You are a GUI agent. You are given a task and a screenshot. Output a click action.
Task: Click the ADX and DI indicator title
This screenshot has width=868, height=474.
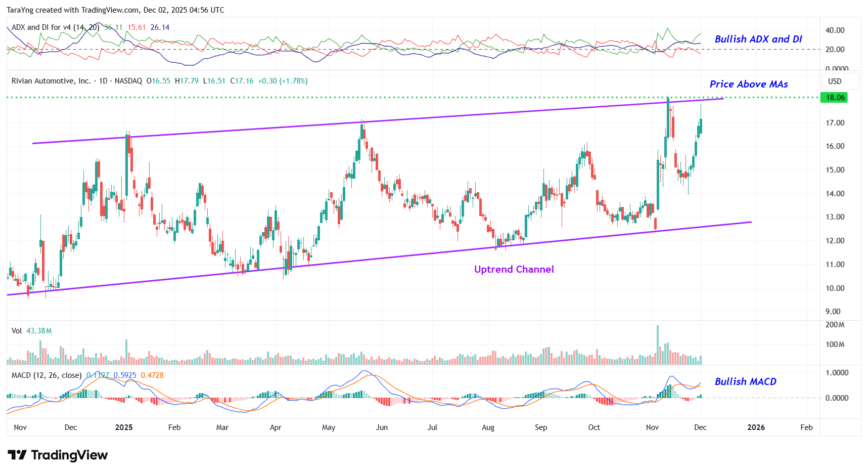tap(55, 27)
